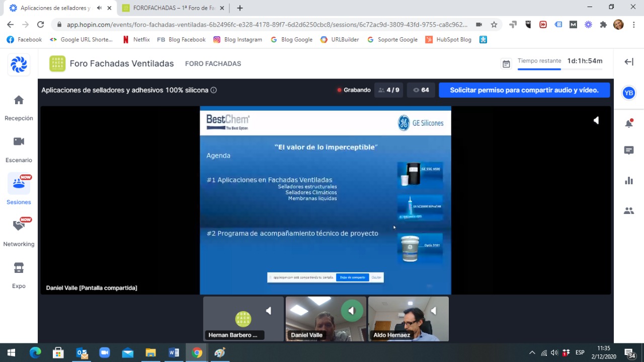Bookmark this page with the star
This screenshot has height=362, width=644.
(x=494, y=24)
